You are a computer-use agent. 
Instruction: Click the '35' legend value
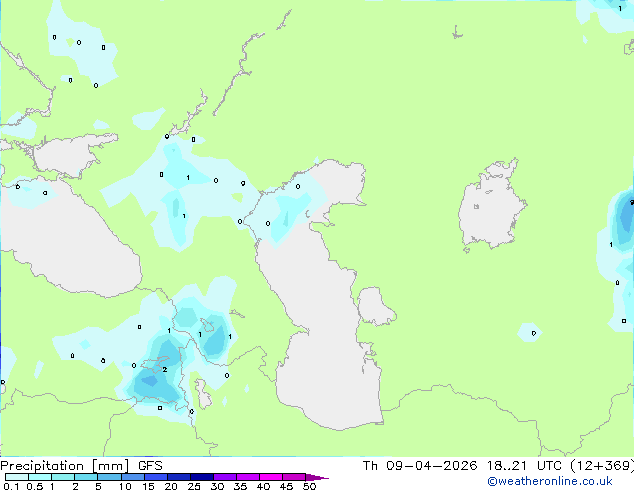tap(240, 486)
